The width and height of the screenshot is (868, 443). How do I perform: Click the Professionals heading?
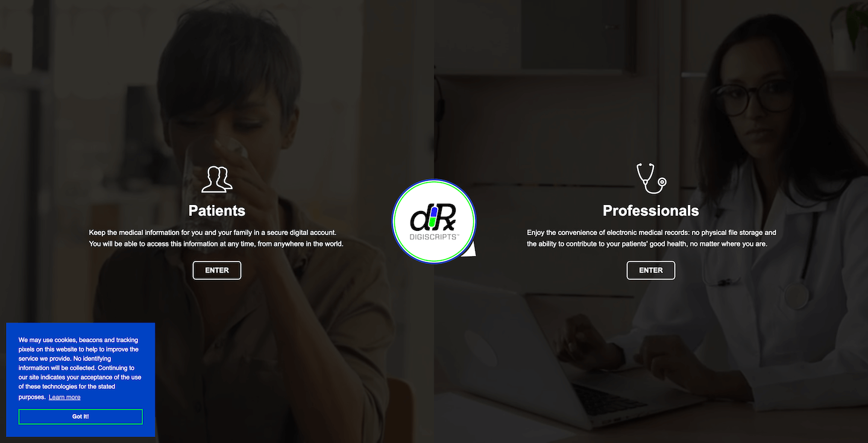click(651, 210)
